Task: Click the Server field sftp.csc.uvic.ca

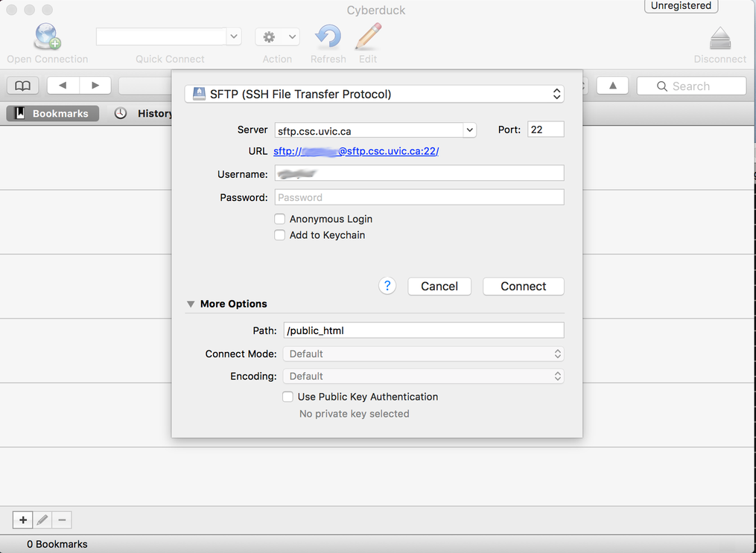Action: [x=369, y=130]
